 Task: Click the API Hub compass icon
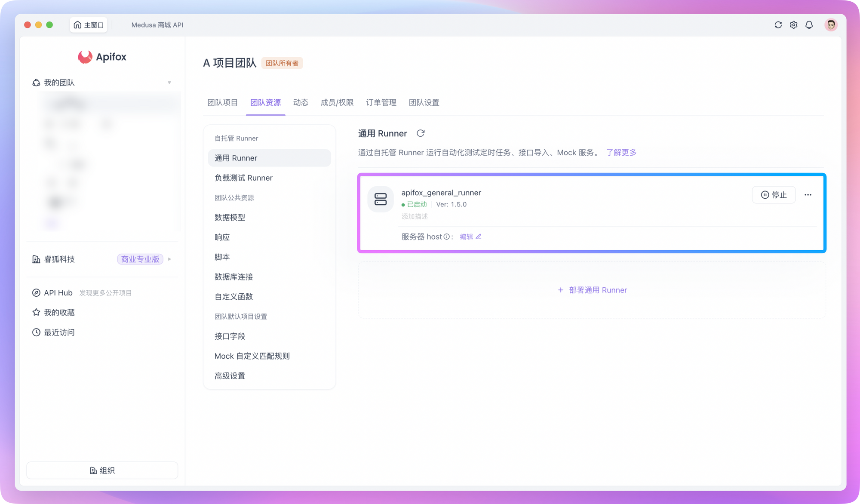36,293
